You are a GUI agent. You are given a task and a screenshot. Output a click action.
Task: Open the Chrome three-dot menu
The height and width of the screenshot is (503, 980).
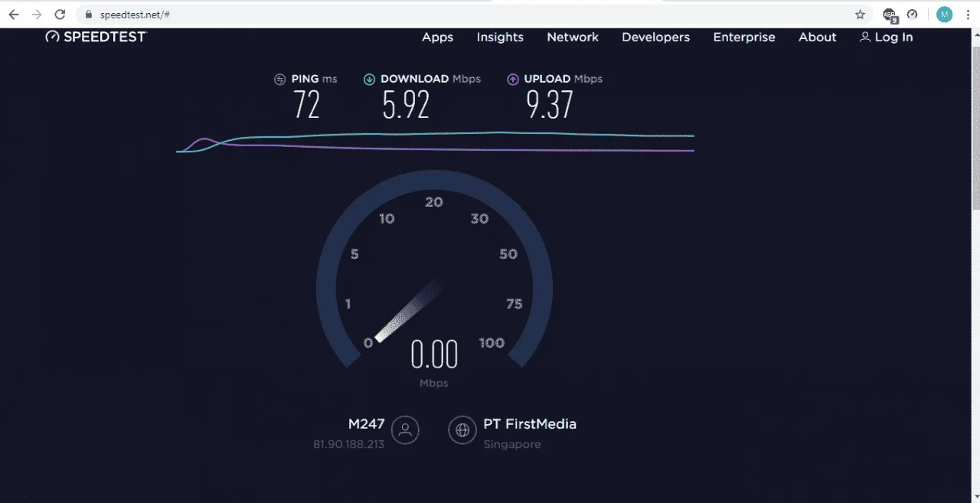pyautogui.click(x=966, y=15)
